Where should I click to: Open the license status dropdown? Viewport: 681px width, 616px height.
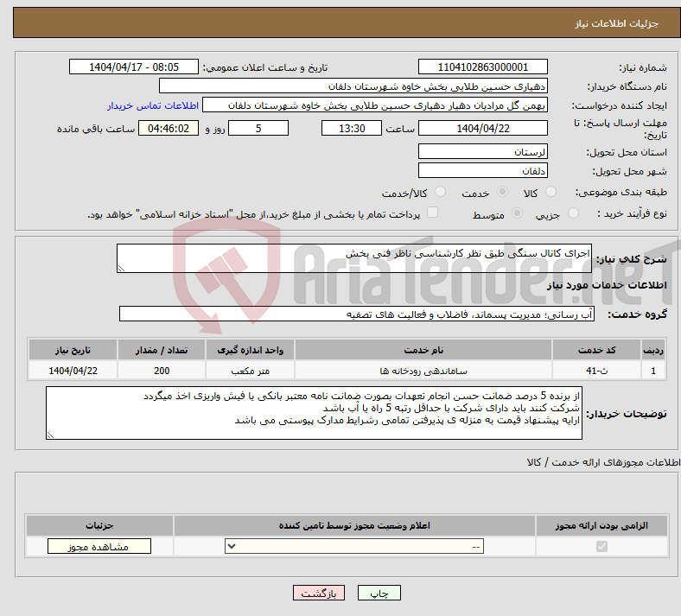(354, 546)
